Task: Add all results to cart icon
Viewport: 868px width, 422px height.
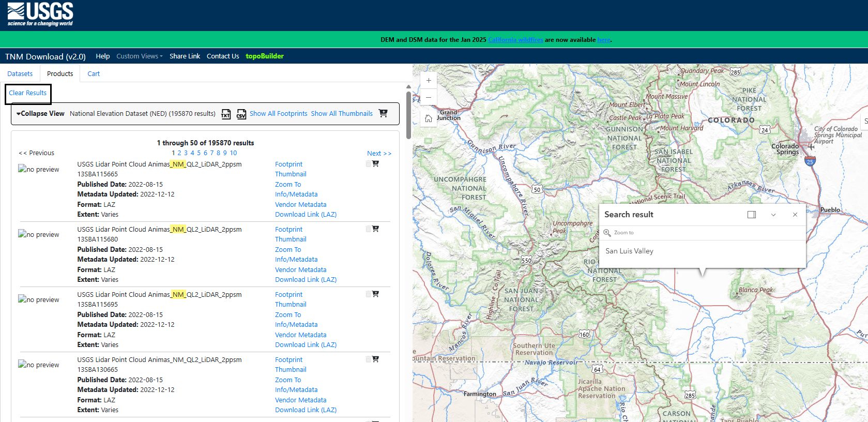Action: [383, 113]
